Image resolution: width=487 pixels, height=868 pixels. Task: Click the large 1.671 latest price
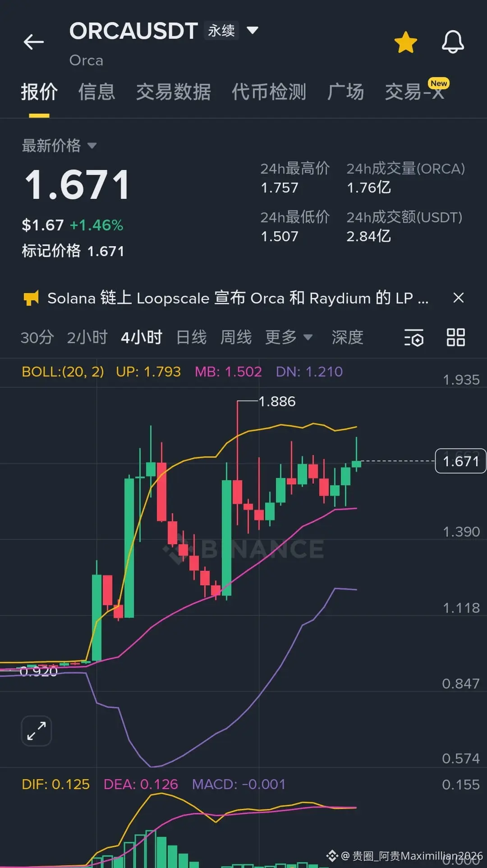click(77, 185)
